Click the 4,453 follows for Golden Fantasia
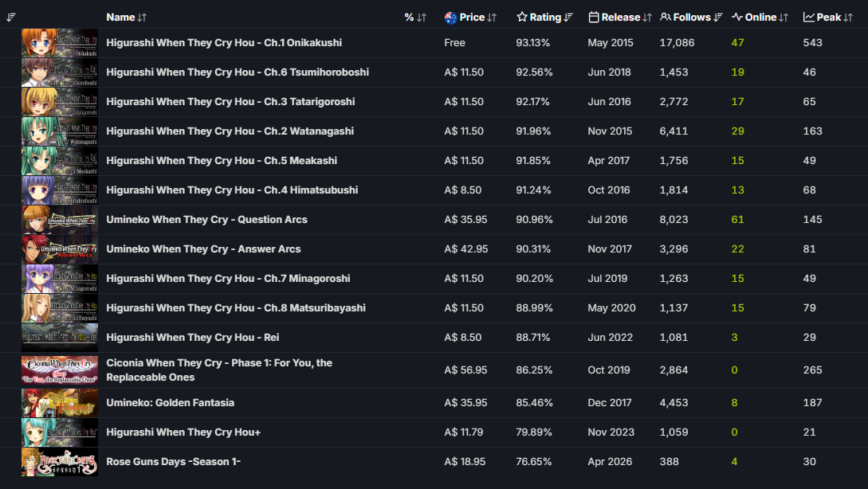 pyautogui.click(x=674, y=403)
